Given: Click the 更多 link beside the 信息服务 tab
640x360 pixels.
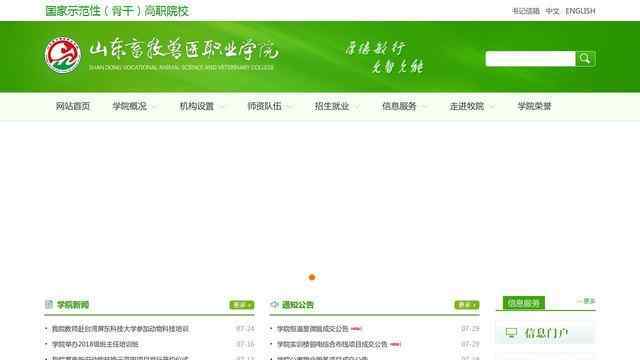Looking at the screenshot, I should [587, 301].
